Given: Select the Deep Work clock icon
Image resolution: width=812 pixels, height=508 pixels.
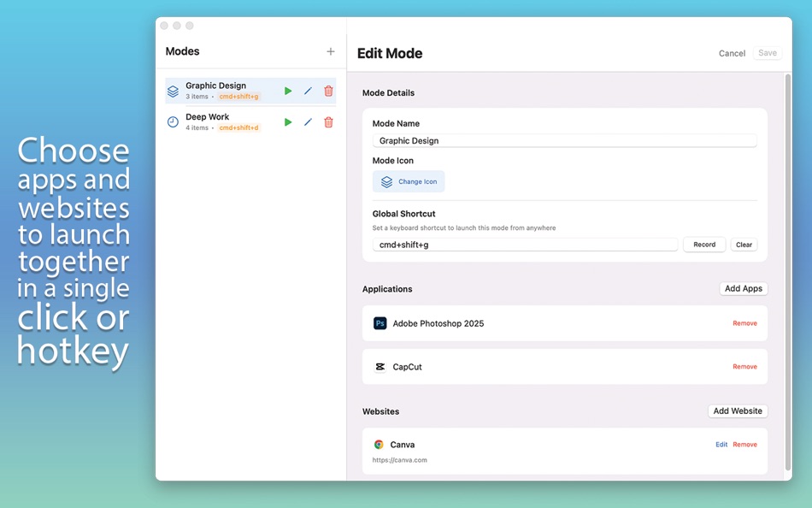Looking at the screenshot, I should pos(173,122).
